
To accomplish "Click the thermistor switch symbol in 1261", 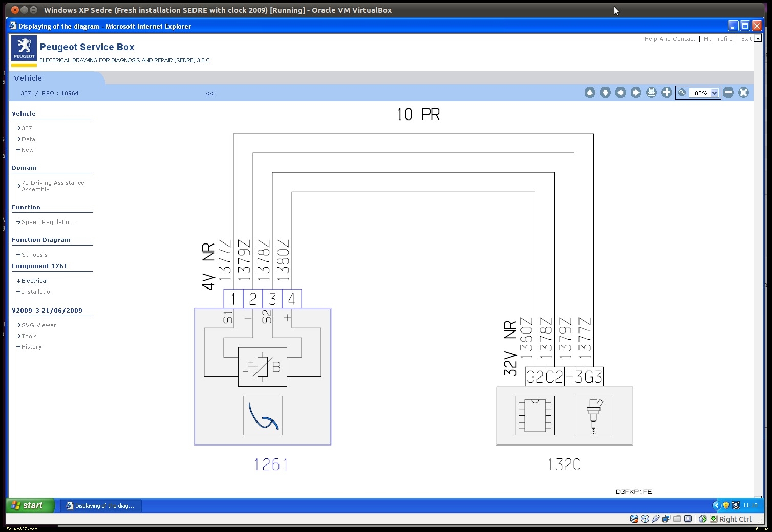I will point(263,367).
